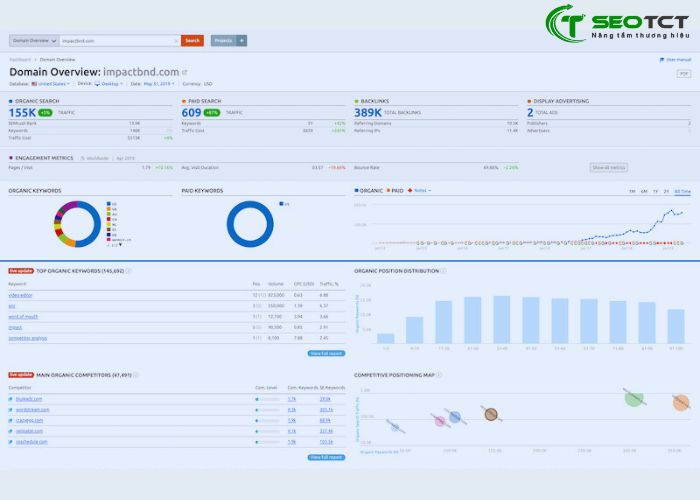Viewport: 700px width, 500px height.
Task: Click external link icon beside wordstream.com
Action: coord(11,410)
